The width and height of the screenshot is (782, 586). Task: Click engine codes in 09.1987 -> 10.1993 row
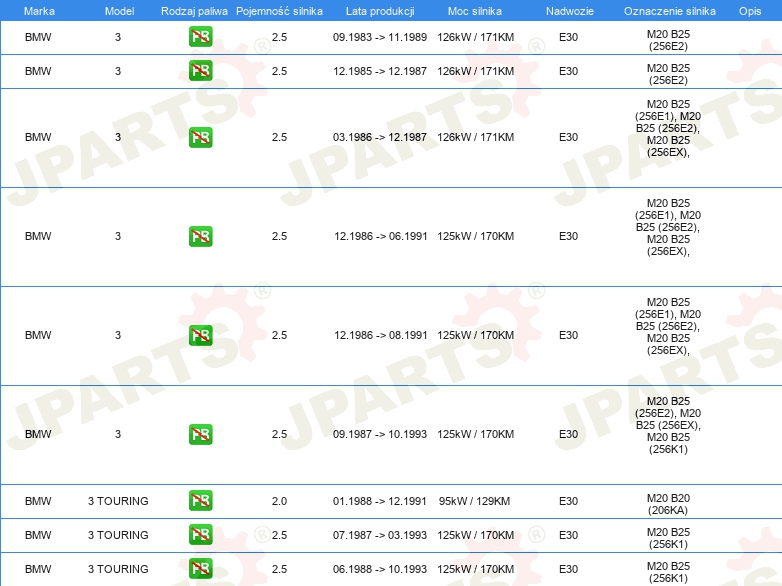(x=668, y=425)
